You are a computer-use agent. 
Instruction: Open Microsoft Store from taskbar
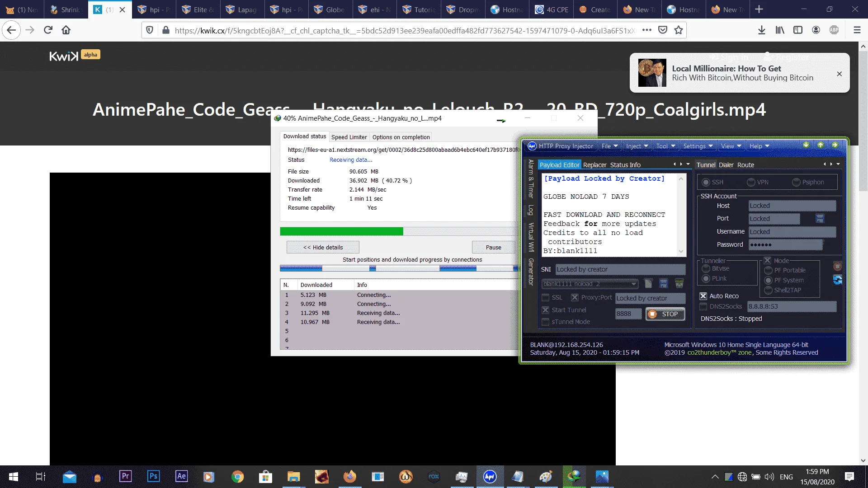[x=265, y=477]
